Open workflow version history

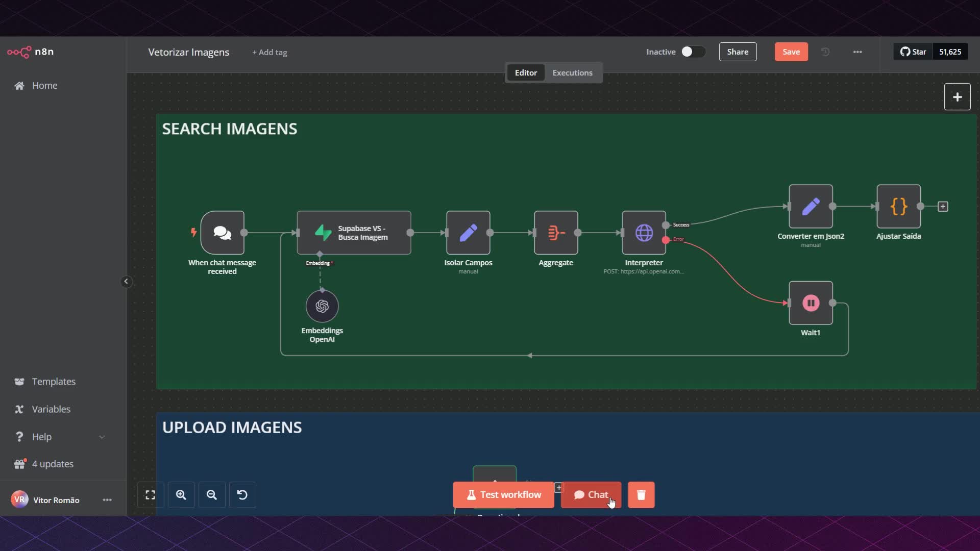coord(825,52)
